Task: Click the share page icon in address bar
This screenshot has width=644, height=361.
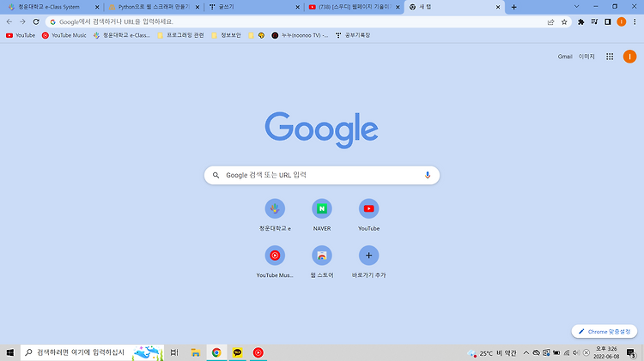Action: 550,22
